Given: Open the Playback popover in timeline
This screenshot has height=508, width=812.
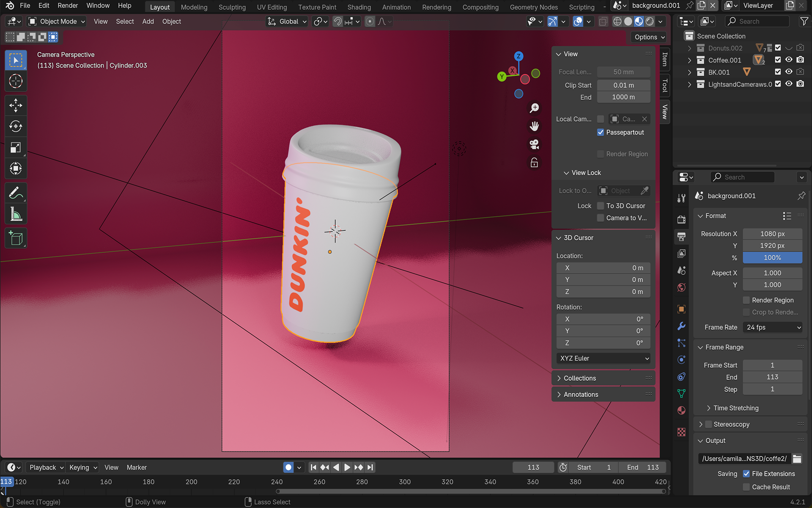Looking at the screenshot, I should (46, 467).
